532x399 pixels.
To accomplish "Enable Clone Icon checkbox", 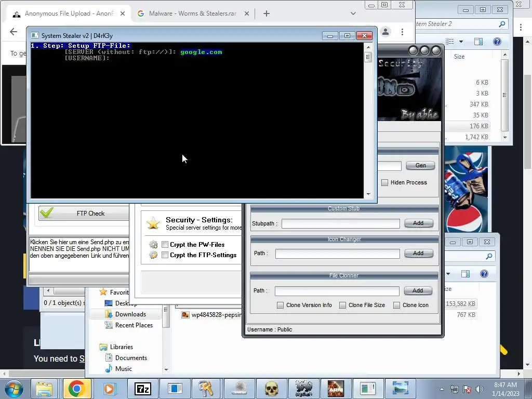I will [396, 305].
